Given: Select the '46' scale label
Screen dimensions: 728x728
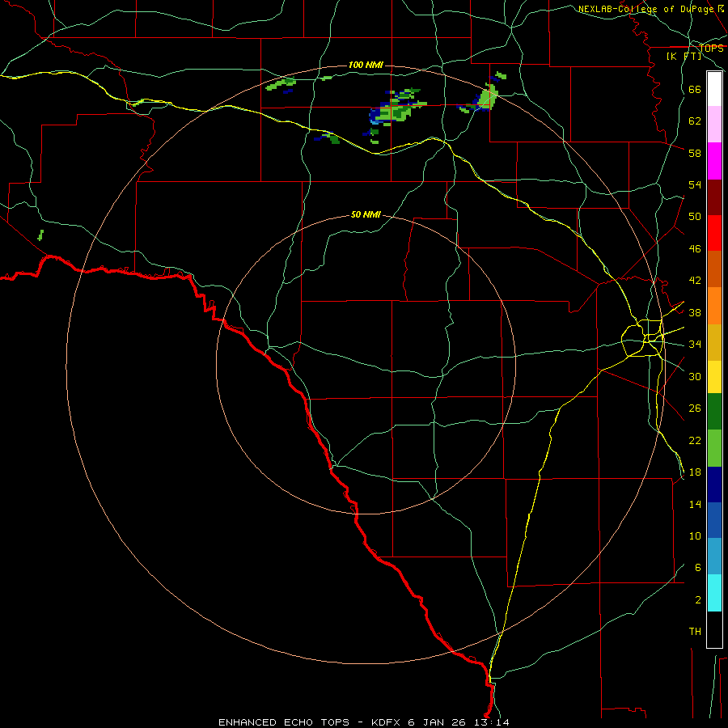Looking at the screenshot, I should (695, 249).
